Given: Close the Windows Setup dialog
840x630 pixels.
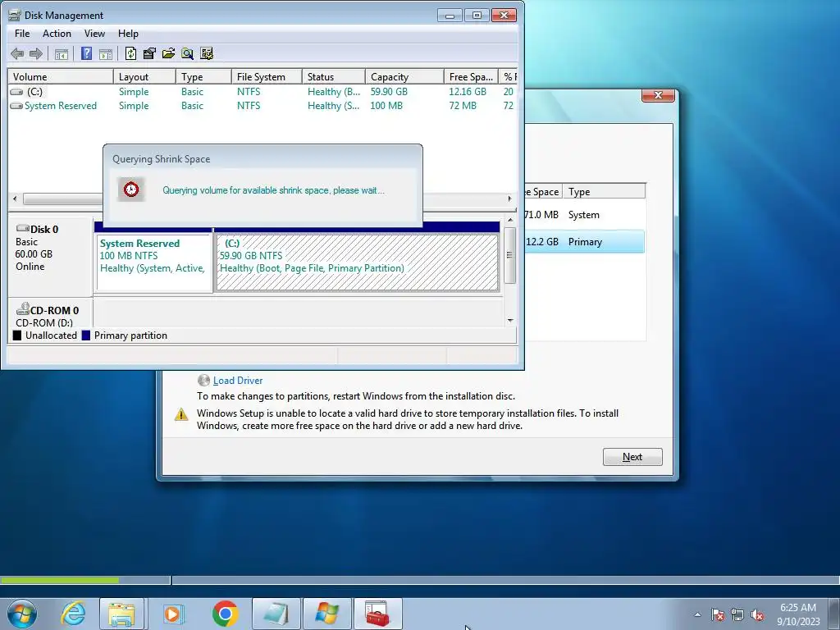Looking at the screenshot, I should pyautogui.click(x=658, y=95).
